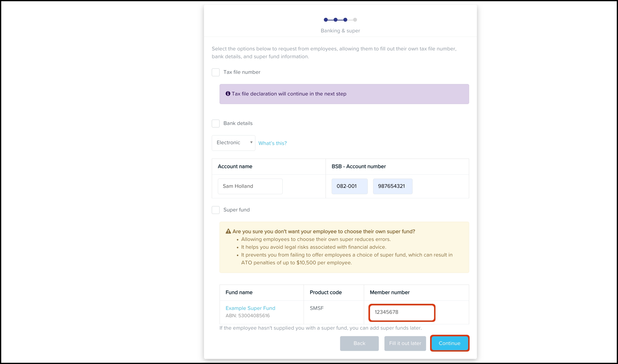Viewport: 618px width, 364px height.
Task: Click the account number field 987654321
Action: 392,186
